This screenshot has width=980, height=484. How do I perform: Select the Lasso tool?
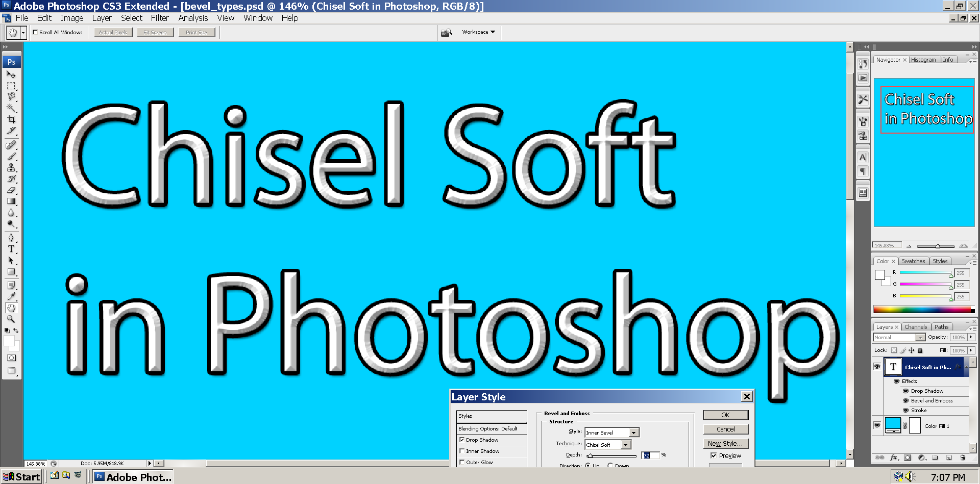(11, 97)
